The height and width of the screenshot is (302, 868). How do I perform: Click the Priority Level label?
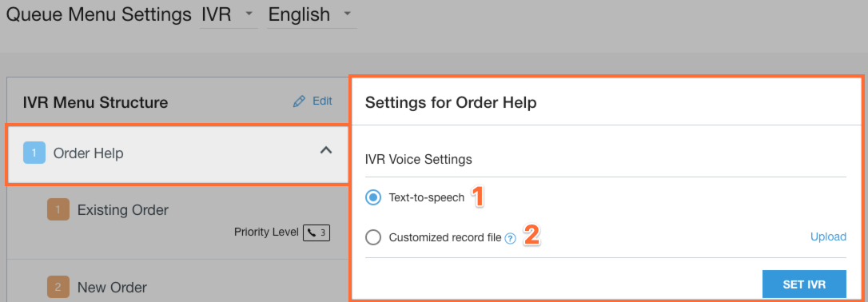[266, 232]
